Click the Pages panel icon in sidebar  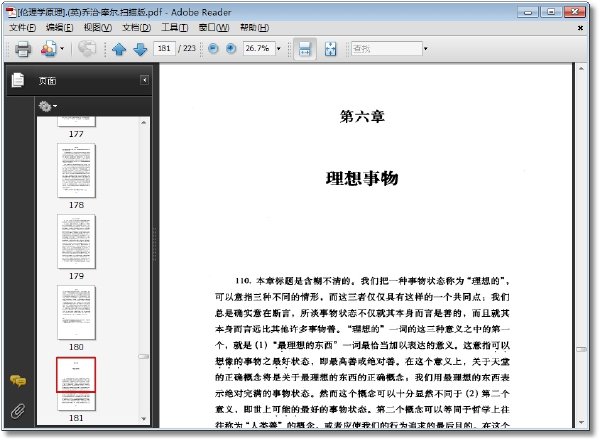click(x=18, y=80)
